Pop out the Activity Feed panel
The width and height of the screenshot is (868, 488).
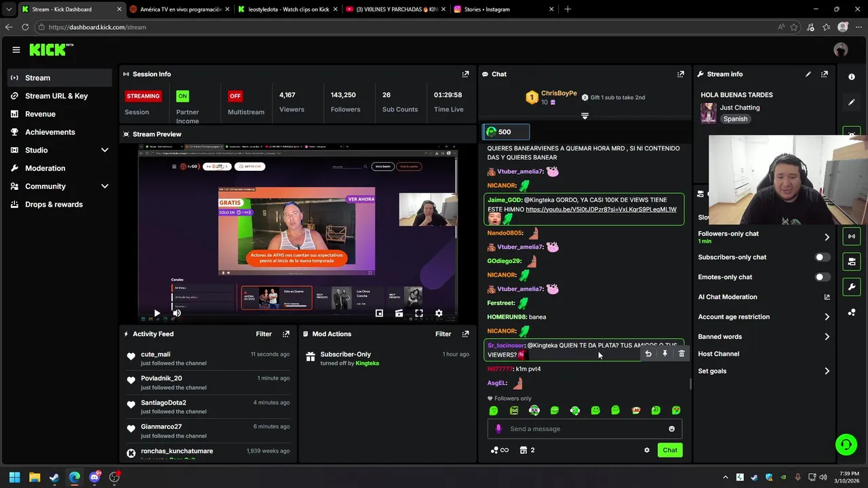click(x=286, y=333)
